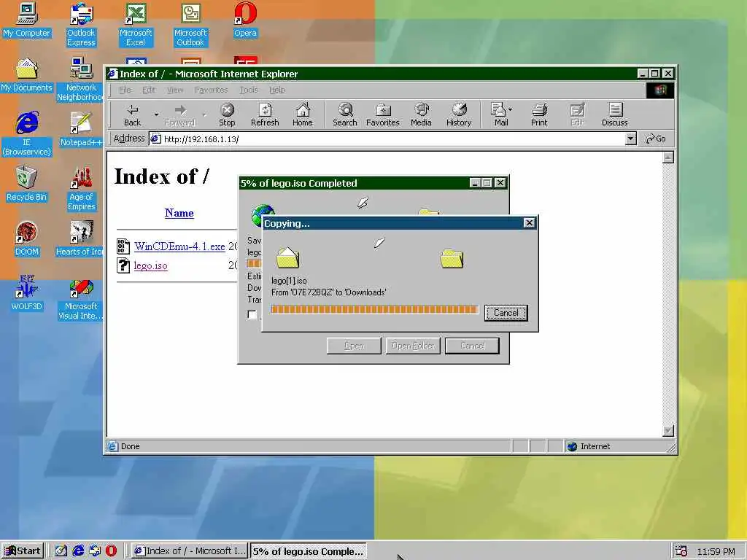Select Opera desktop shortcut
This screenshot has height=560, width=747.
(245, 20)
